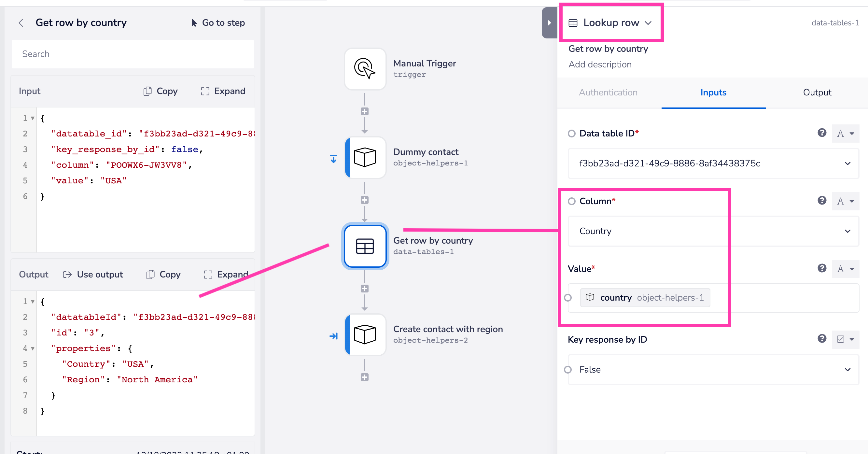Toggle radio circle next to False value
This screenshot has width=868, height=454.
click(568, 369)
